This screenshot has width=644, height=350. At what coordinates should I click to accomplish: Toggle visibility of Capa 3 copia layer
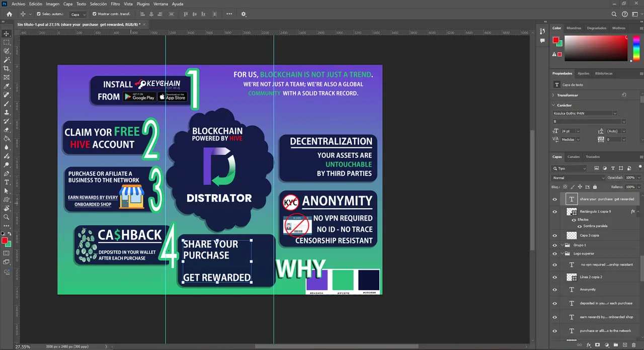coord(555,235)
